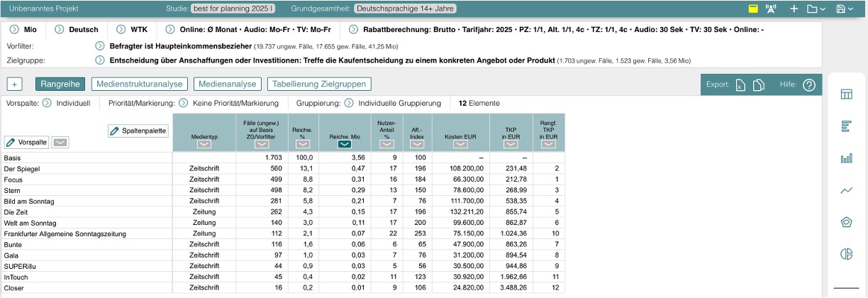The width and height of the screenshot is (868, 298).
Task: Open Medientyp column dropdown
Action: (x=204, y=144)
